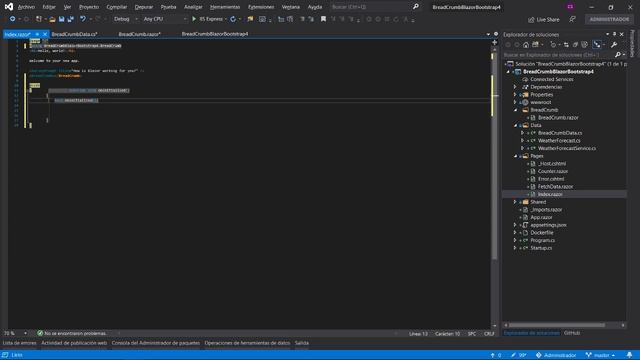This screenshot has width=640, height=360.
Task: Click the unpushed commits arrow in status bar
Action: 493,355
